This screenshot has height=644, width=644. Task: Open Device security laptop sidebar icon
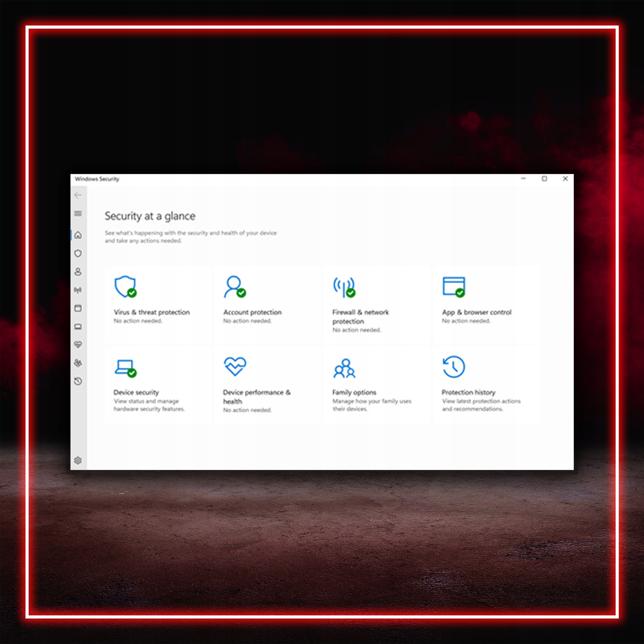click(78, 327)
